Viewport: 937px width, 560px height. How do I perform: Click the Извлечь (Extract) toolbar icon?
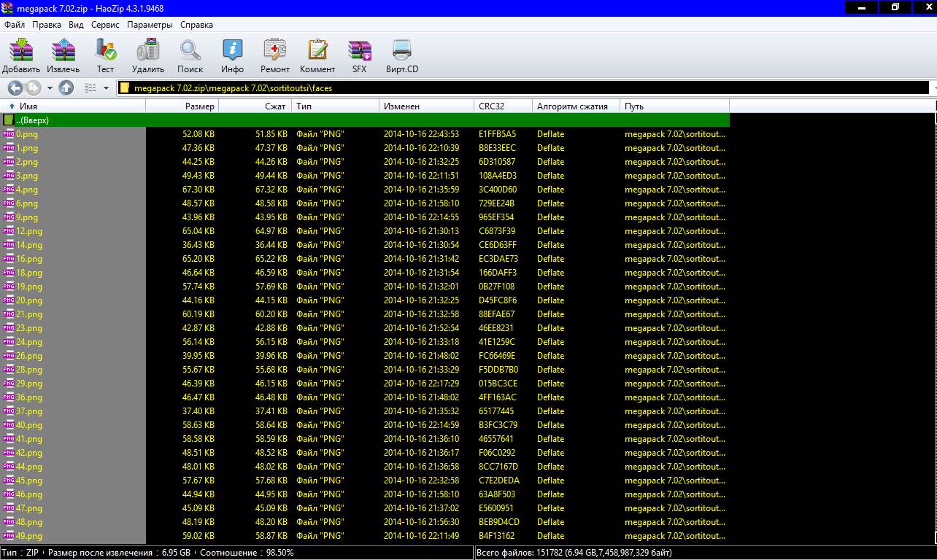point(63,51)
